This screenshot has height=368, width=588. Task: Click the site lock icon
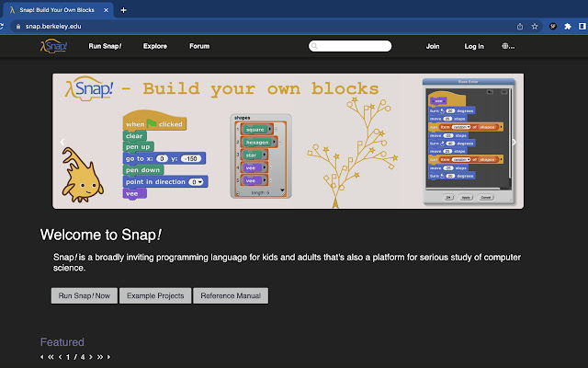[18, 27]
